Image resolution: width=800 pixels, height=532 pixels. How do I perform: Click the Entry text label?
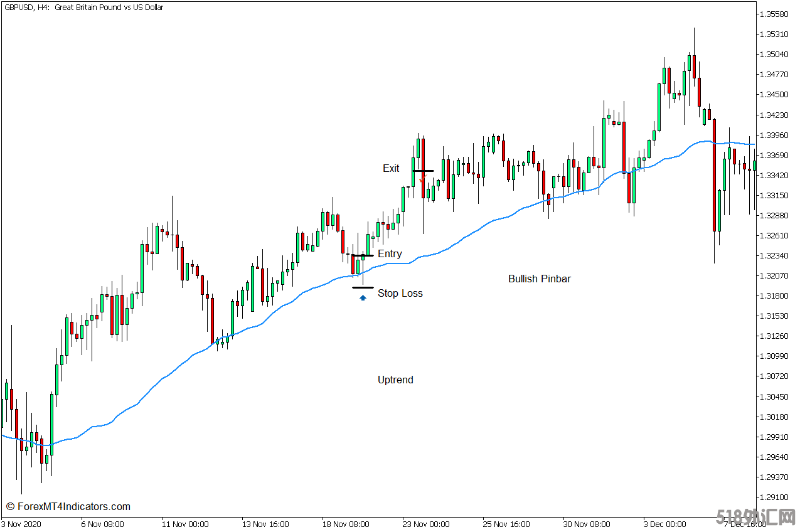390,254
